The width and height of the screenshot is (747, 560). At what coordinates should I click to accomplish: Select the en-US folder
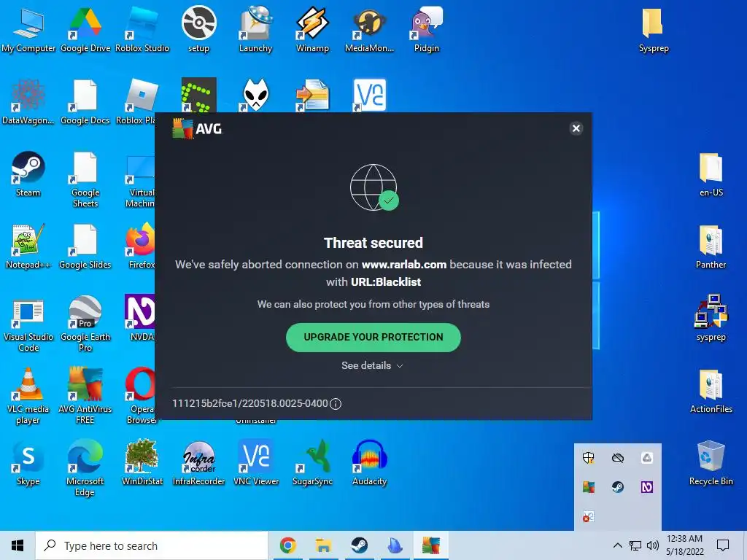point(711,174)
